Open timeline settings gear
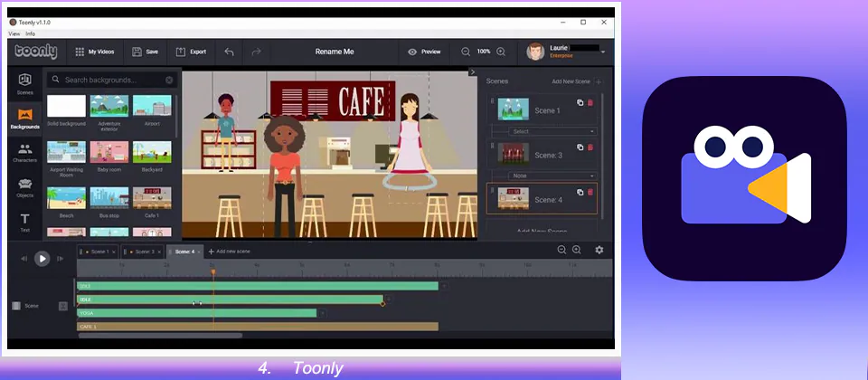Viewport: 868px width, 380px height. coord(599,250)
